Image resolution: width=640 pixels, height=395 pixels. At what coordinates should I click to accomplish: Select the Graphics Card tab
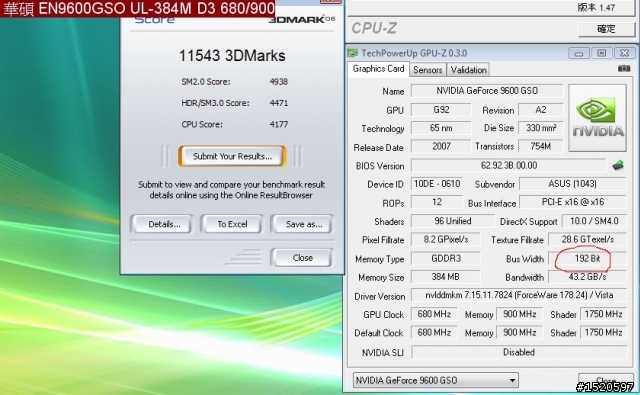378,69
